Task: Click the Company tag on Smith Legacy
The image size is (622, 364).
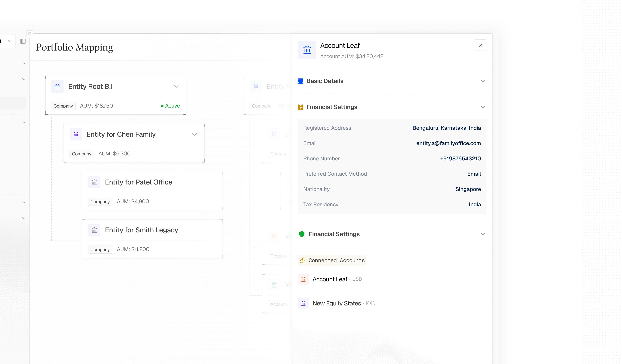Action: pos(100,249)
